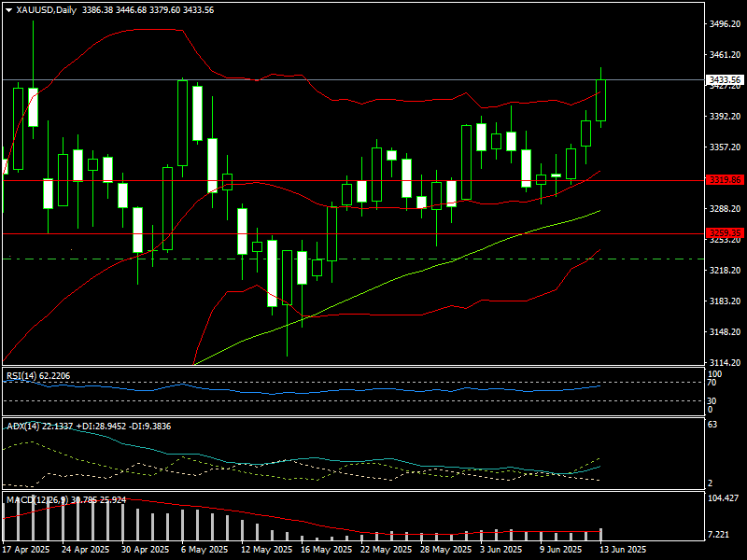Screen dimensions: 747x560
Task: Click the XAUUSD,Daily chart title text
Action: click(x=47, y=10)
